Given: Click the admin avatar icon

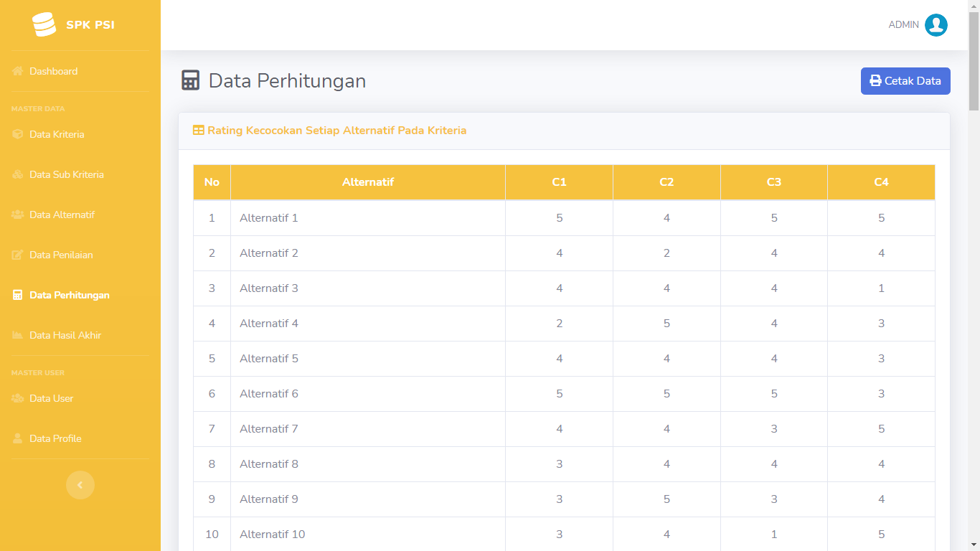Looking at the screenshot, I should [936, 25].
